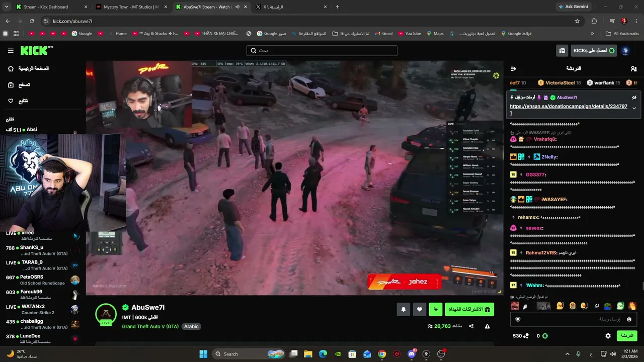Expand the pinned message chevron

(634, 108)
